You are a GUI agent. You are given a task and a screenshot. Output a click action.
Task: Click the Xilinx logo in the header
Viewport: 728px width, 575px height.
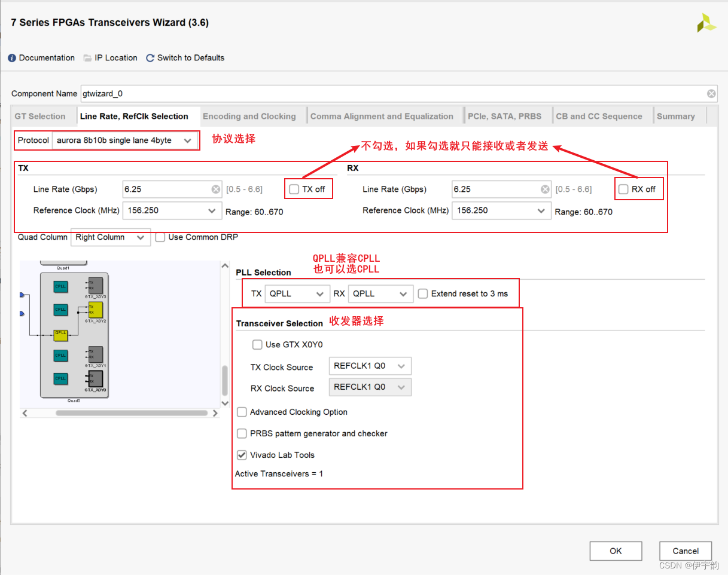coord(706,23)
